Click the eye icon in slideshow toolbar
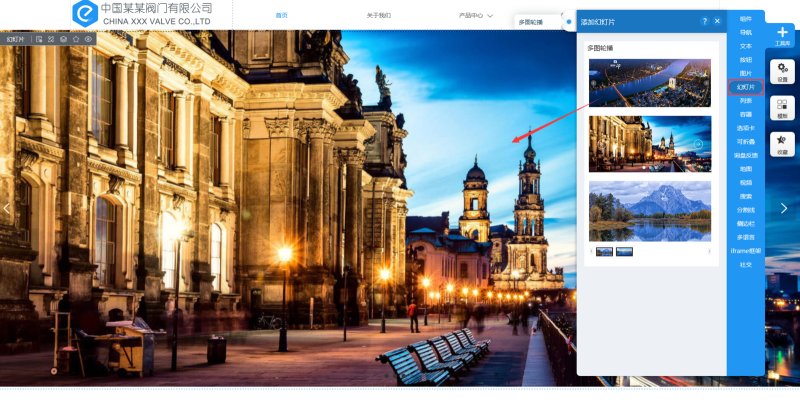Image resolution: width=800 pixels, height=408 pixels. coord(89,39)
